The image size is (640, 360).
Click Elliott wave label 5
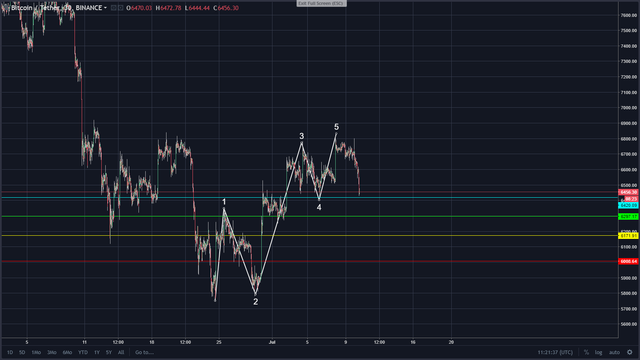tap(336, 127)
